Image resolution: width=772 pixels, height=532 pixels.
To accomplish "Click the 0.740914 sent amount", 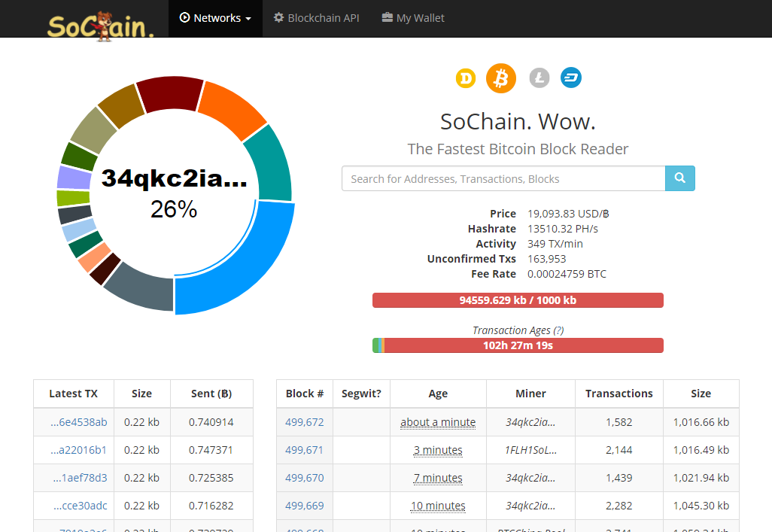I will [x=211, y=422].
